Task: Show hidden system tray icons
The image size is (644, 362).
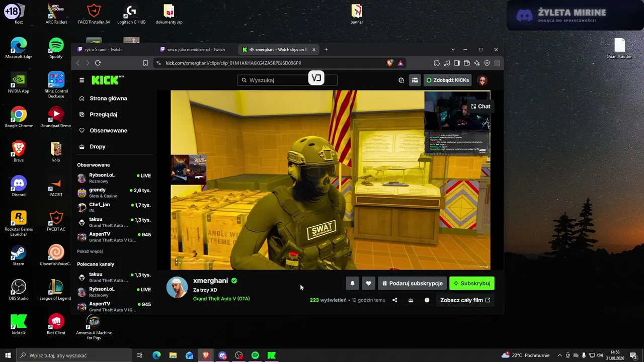Action: click(x=559, y=355)
